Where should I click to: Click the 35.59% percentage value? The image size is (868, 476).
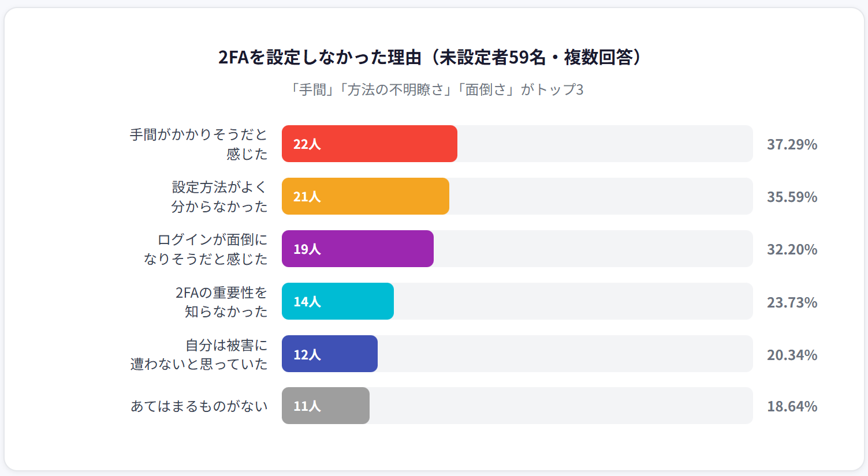pos(792,197)
